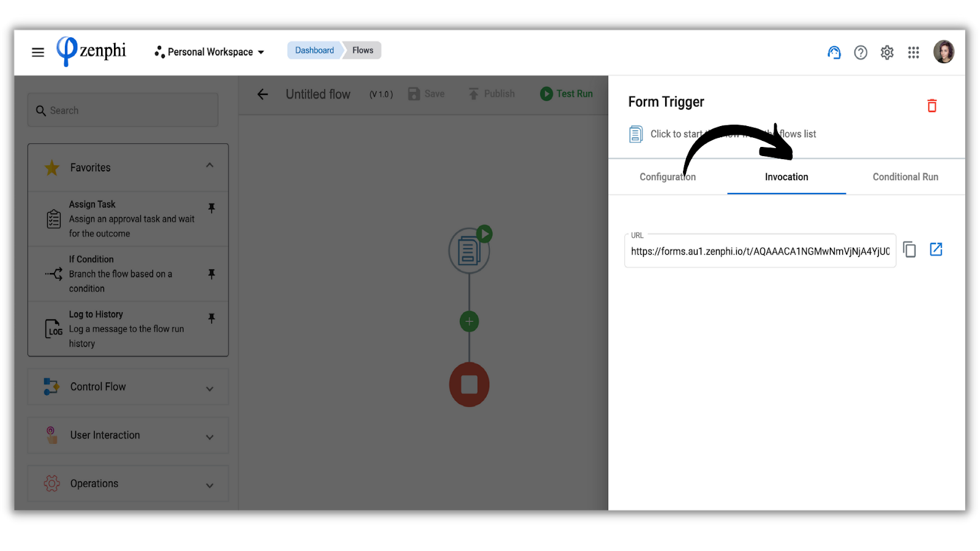Viewport: 980px width, 551px height.
Task: Click the Untitled flow title
Action: click(x=318, y=94)
